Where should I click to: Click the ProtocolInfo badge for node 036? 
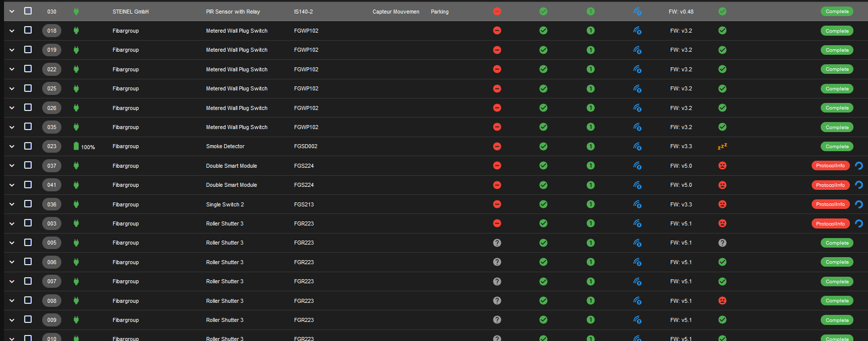[x=830, y=204]
